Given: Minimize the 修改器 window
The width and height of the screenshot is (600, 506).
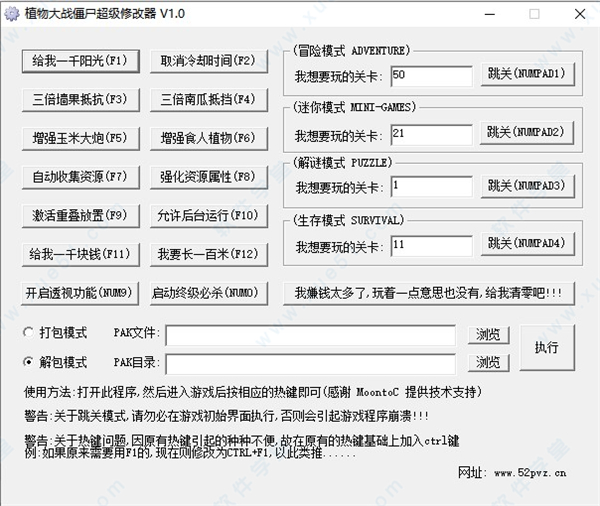Looking at the screenshot, I should click(x=490, y=14).
